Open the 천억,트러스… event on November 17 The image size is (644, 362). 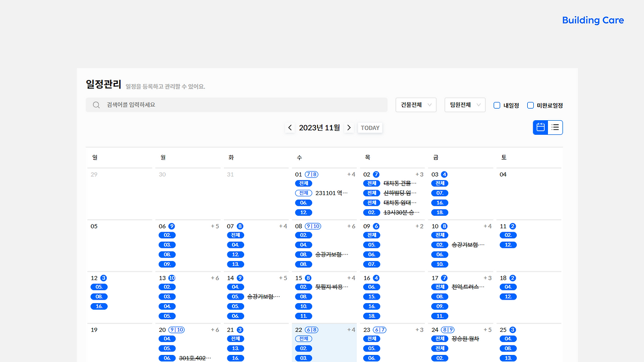coord(468,287)
